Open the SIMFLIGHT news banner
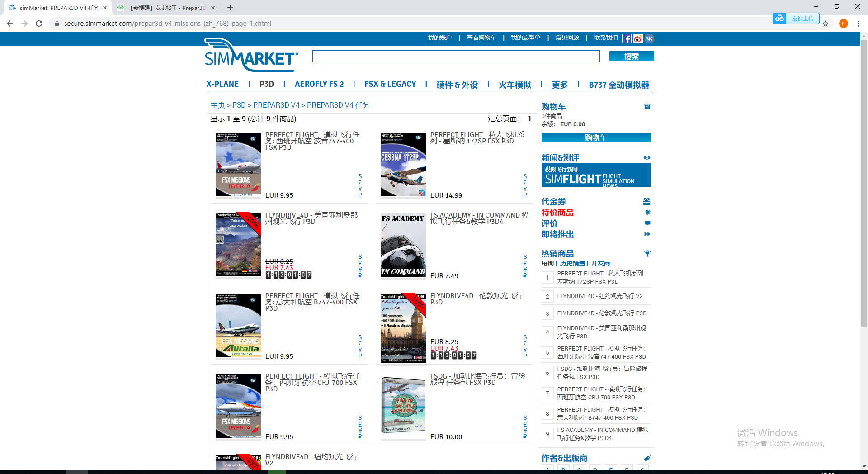This screenshot has width=868, height=474. pos(596,175)
